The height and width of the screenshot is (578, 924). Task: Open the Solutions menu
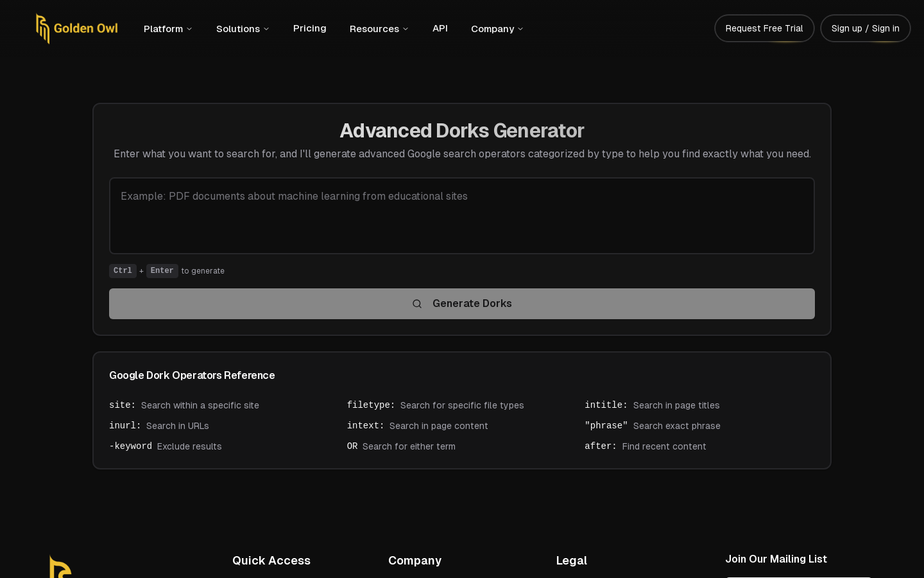click(x=243, y=29)
